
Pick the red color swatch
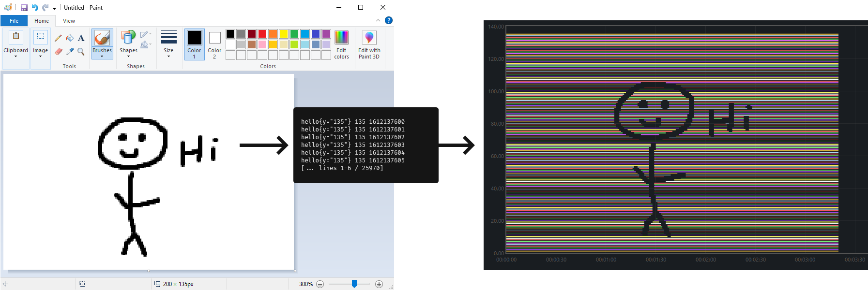click(262, 34)
